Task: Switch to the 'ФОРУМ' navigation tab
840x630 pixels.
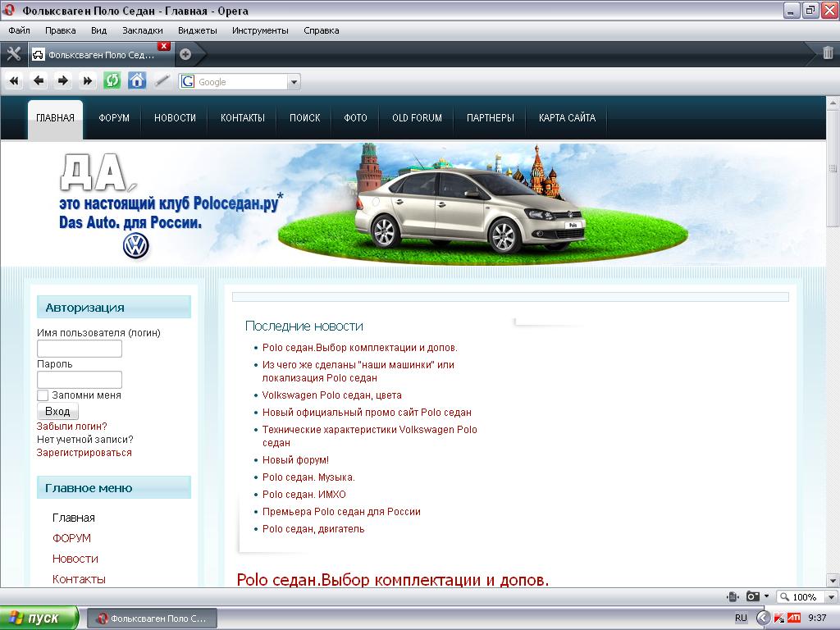Action: 114,118
